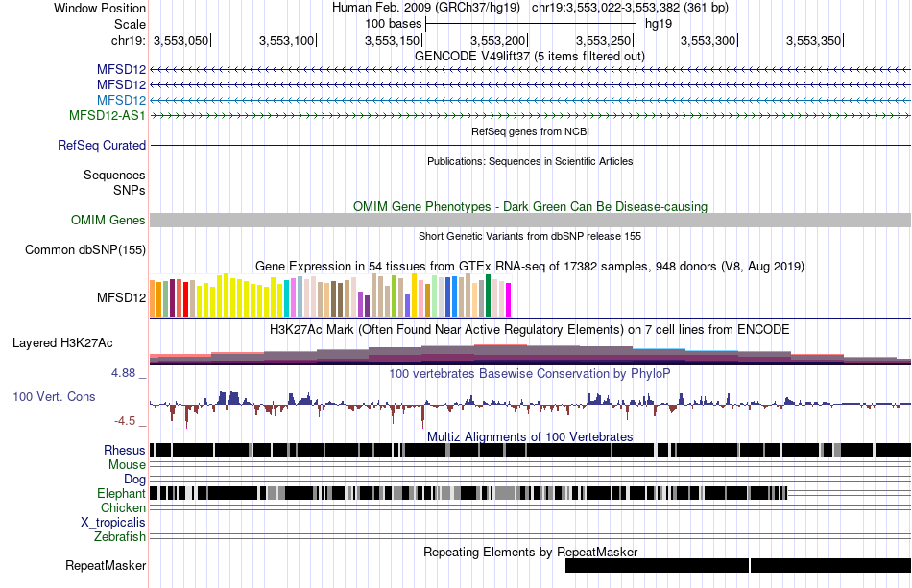Image resolution: width=912 pixels, height=588 pixels.
Task: Click the Sequences track label
Action: [x=114, y=175]
